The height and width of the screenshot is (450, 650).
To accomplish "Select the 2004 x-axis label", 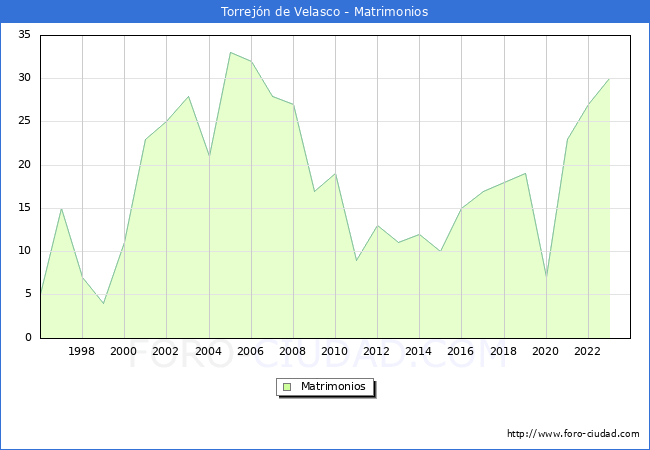I will 209,351.
